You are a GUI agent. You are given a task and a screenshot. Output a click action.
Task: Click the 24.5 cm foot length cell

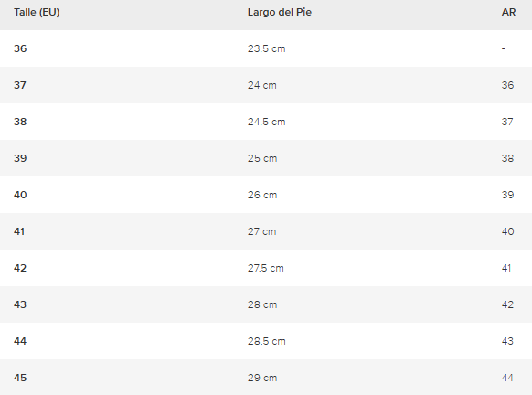(266, 123)
